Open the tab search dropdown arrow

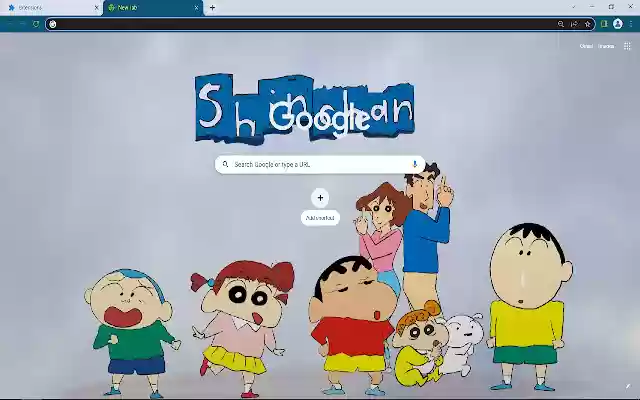click(x=573, y=7)
